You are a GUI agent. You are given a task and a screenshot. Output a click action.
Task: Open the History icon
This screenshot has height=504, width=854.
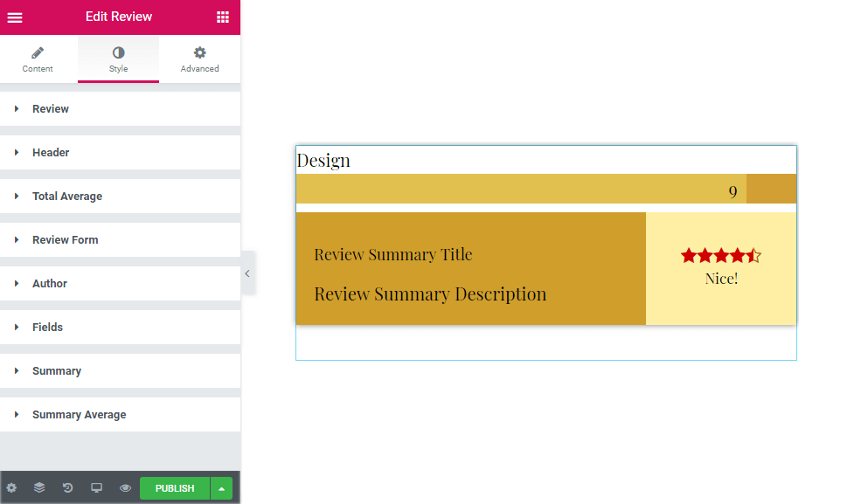point(67,487)
